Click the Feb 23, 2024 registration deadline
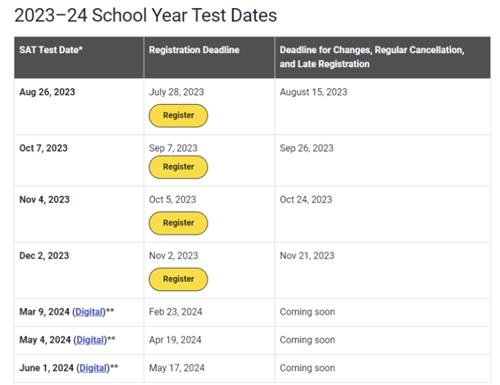 click(175, 312)
